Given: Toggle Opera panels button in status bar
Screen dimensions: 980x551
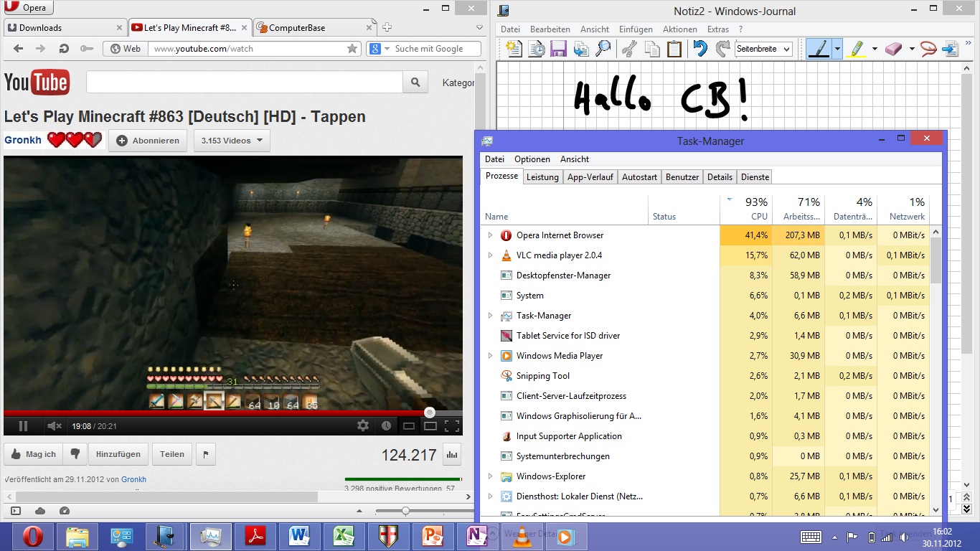Looking at the screenshot, I should coord(16,511).
